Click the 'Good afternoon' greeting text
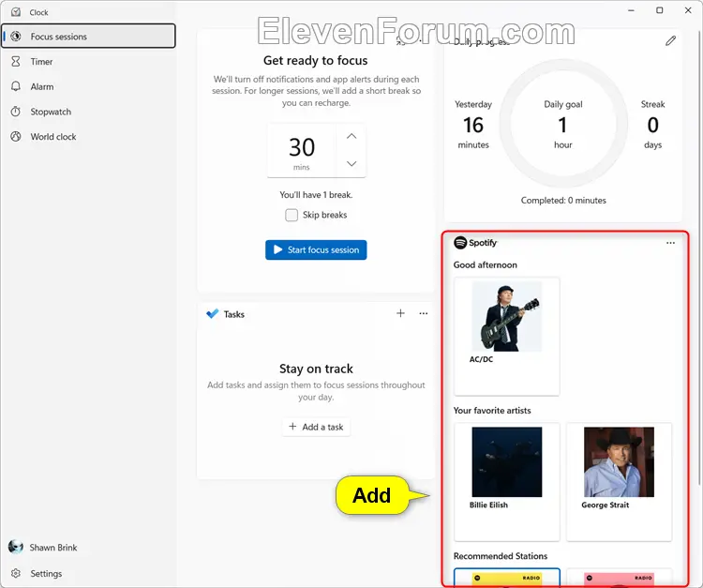The height and width of the screenshot is (588, 703). (486, 265)
